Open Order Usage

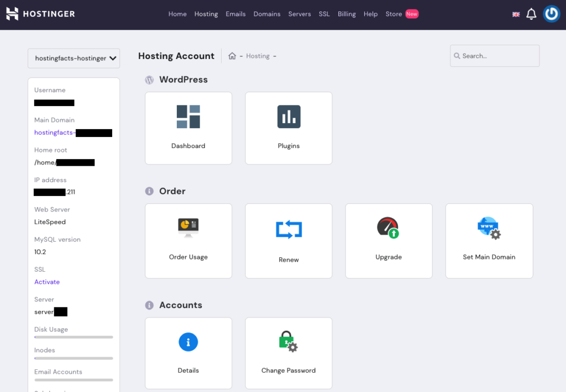[x=188, y=241]
